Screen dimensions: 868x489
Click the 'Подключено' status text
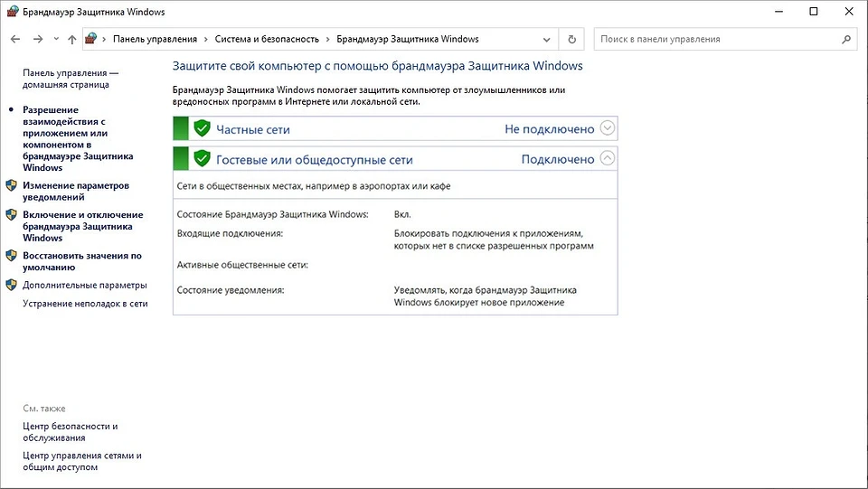tap(558, 159)
